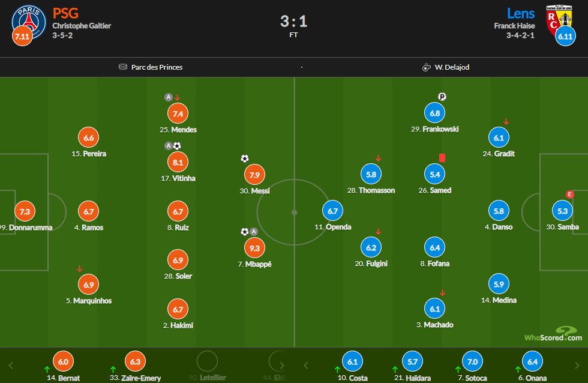This screenshot has height=383, width=588.
Task: Select substitute Sotoca's 7.0 rating badge
Action: click(x=473, y=361)
